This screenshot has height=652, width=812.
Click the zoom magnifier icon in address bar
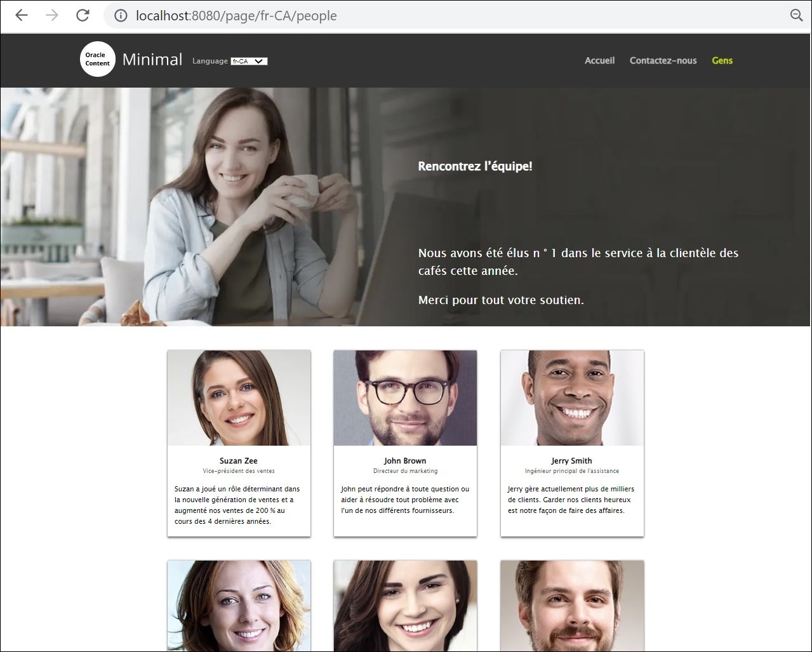click(796, 15)
